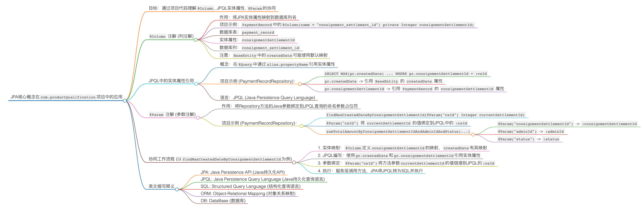
Task: Collapse the @Param 注解 branch circle
Action: pyautogui.click(x=199, y=118)
